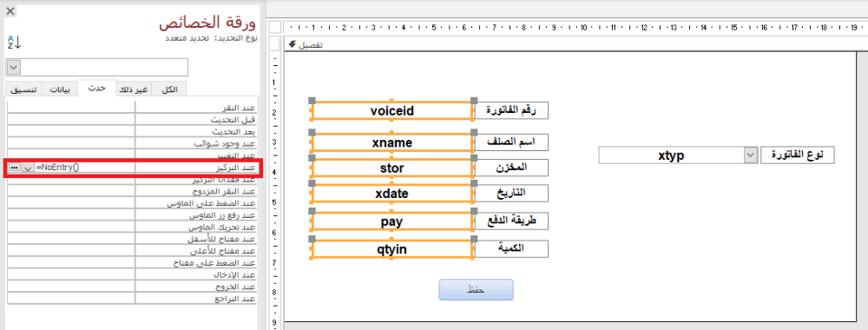
Task: Click the عند مفتاح للأسفل value field
Action: click(x=71, y=239)
